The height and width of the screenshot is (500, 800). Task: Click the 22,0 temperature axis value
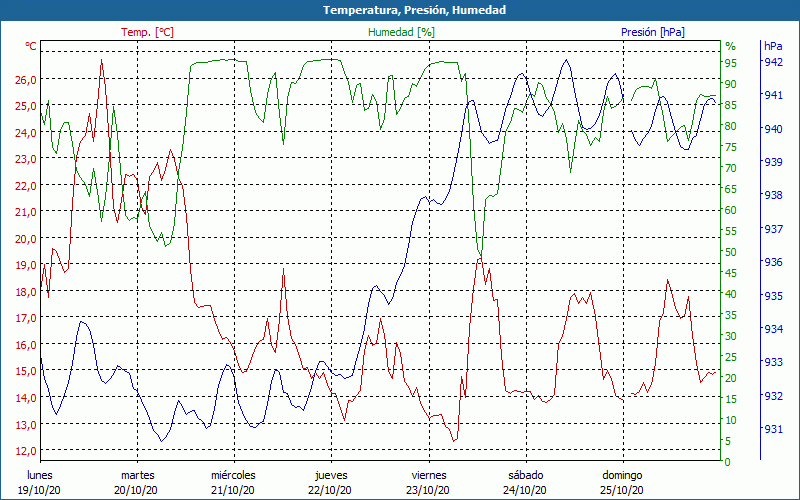27,186
